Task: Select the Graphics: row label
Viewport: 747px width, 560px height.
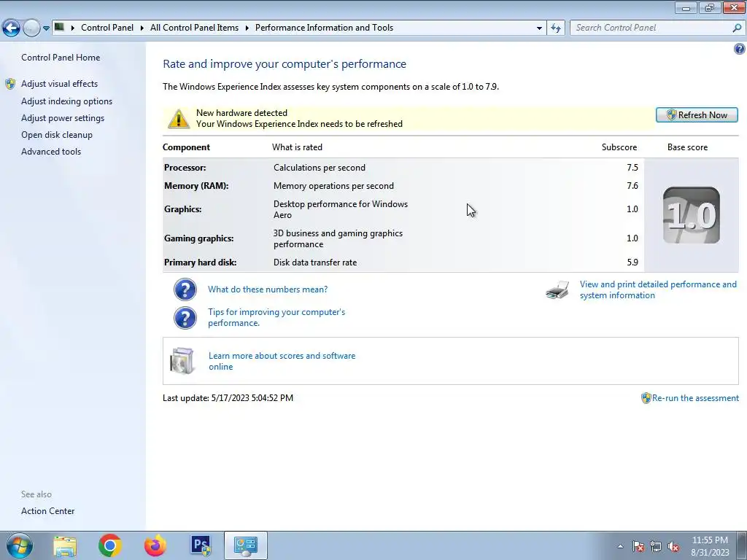Action: coord(182,209)
